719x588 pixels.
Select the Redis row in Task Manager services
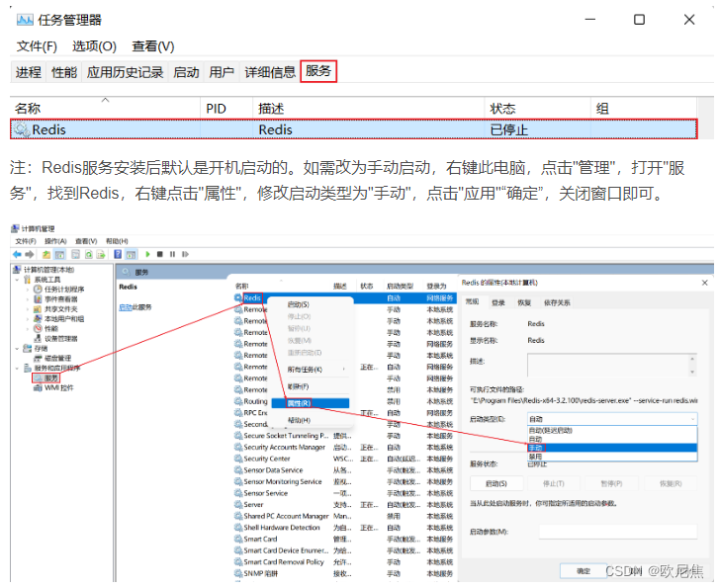[x=353, y=129]
